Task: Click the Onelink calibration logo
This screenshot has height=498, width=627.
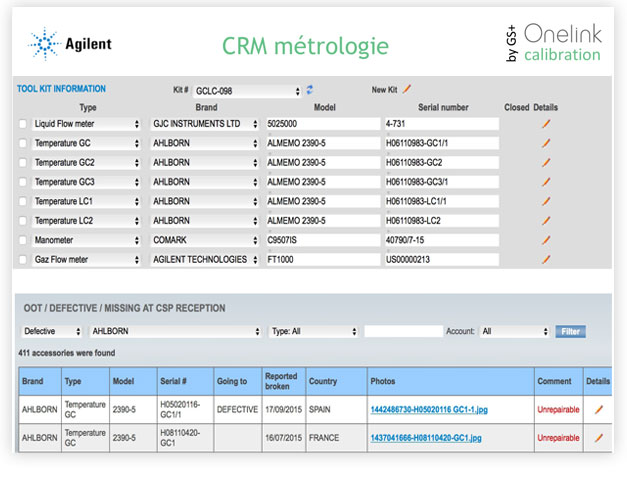Action: click(x=553, y=43)
